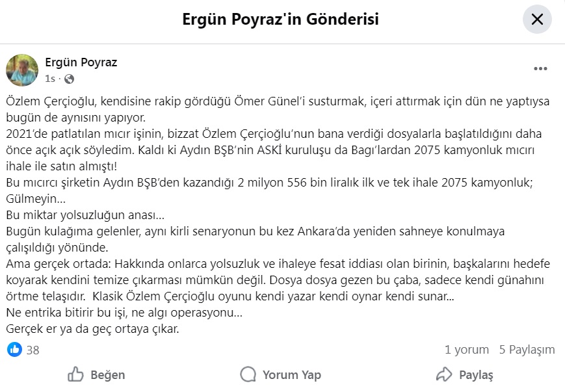Open the "1 yorum" comments link
The height and width of the screenshot is (392, 565).
pos(466,350)
